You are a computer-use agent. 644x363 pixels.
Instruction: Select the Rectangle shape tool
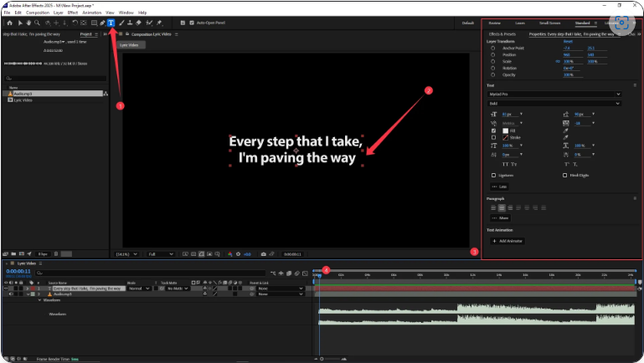click(x=94, y=23)
